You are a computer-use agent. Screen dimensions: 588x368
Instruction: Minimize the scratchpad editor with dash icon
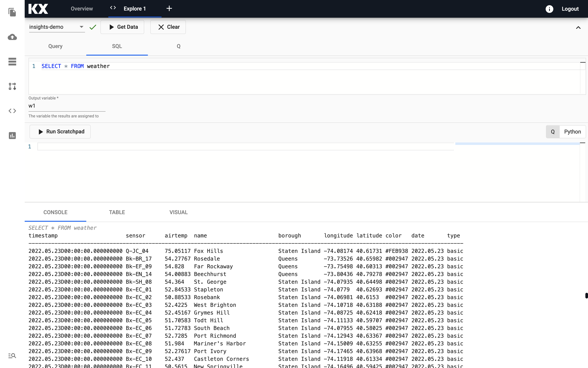pyautogui.click(x=583, y=143)
